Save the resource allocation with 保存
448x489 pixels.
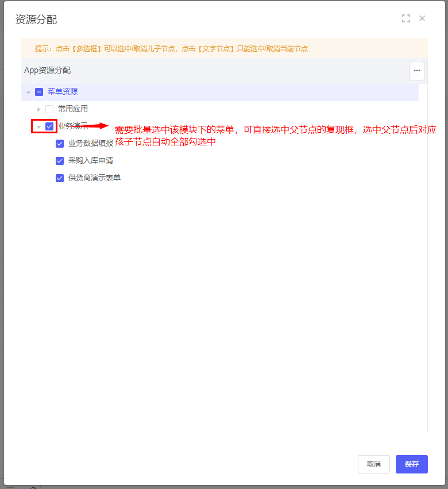point(411,464)
